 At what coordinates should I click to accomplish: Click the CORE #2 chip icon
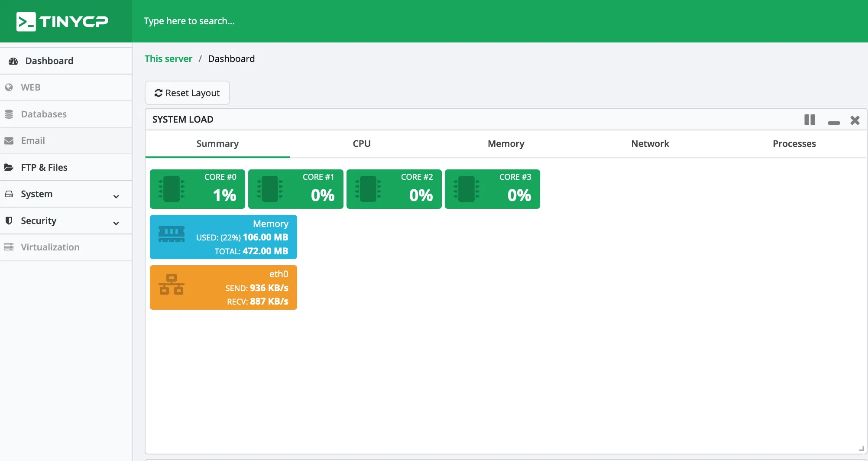368,189
